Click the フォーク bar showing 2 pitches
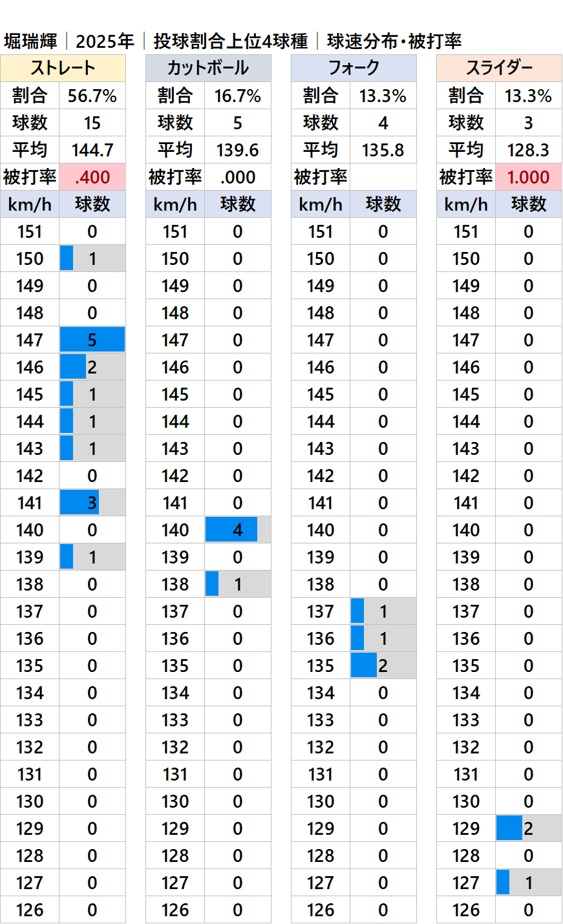The height and width of the screenshot is (924, 563). [x=364, y=666]
